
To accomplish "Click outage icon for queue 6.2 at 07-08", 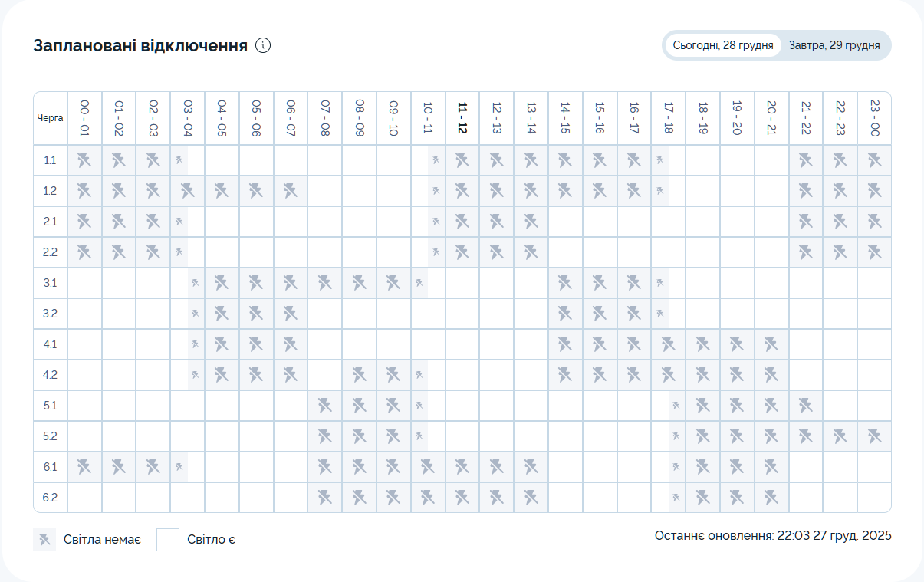I will (324, 498).
